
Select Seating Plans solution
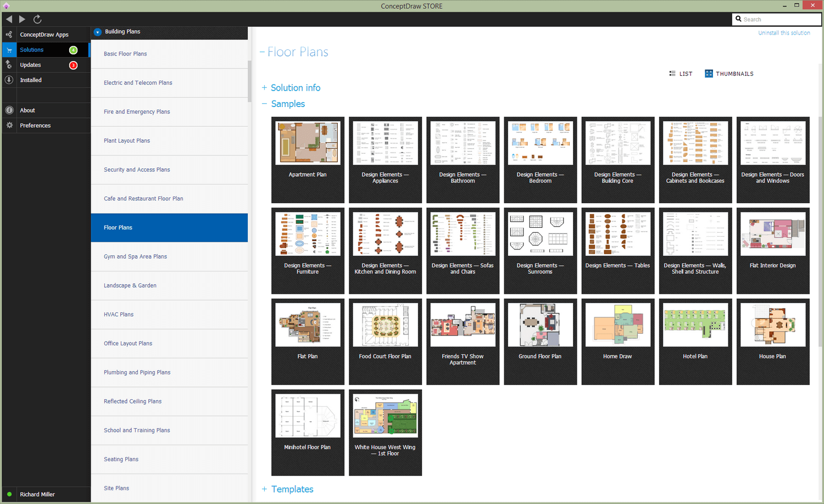click(x=169, y=460)
